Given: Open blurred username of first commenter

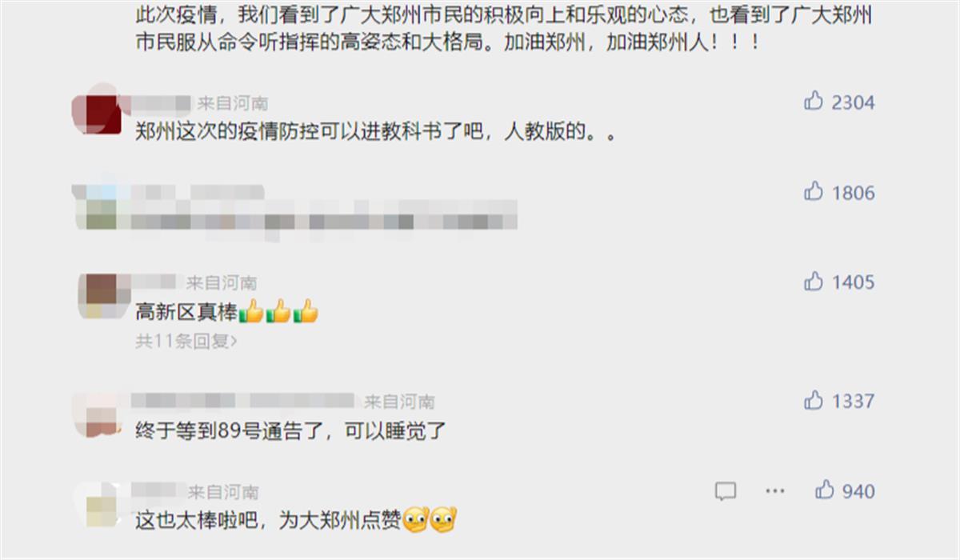Looking at the screenshot, I should click(x=162, y=103).
